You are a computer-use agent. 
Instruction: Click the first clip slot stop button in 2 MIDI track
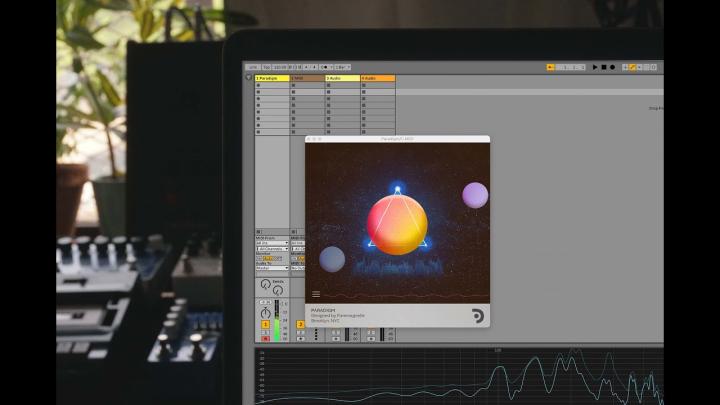(x=293, y=85)
